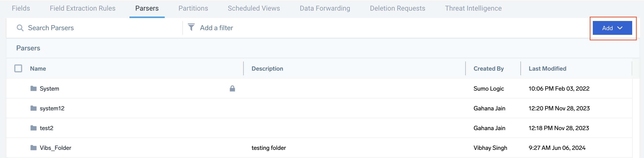644x158 pixels.
Task: Expand the Add button dropdown chevron
Action: (x=620, y=28)
